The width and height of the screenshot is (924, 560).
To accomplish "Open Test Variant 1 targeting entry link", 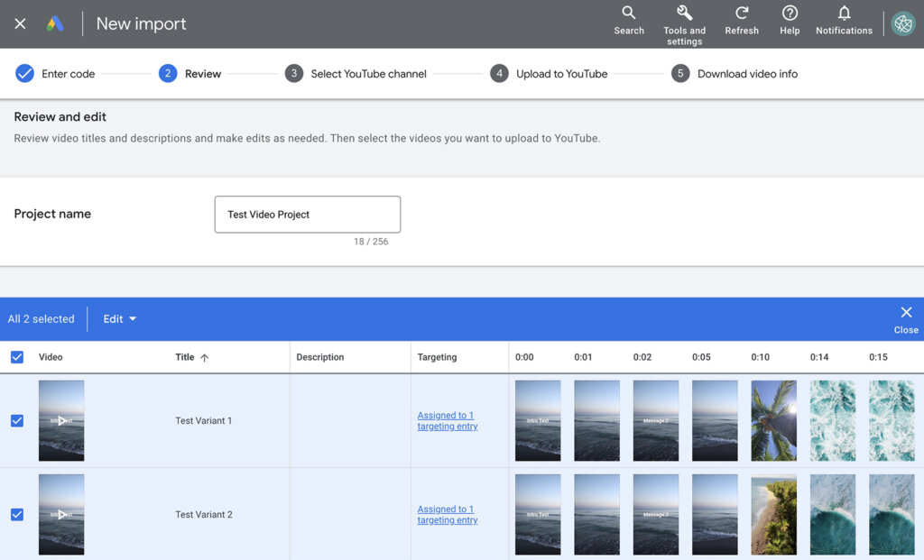I will coord(447,421).
